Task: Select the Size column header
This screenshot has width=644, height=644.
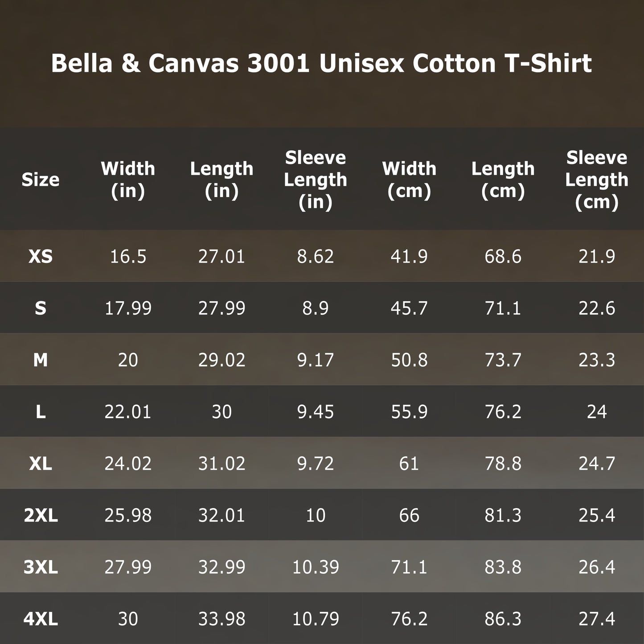Action: coord(40,180)
